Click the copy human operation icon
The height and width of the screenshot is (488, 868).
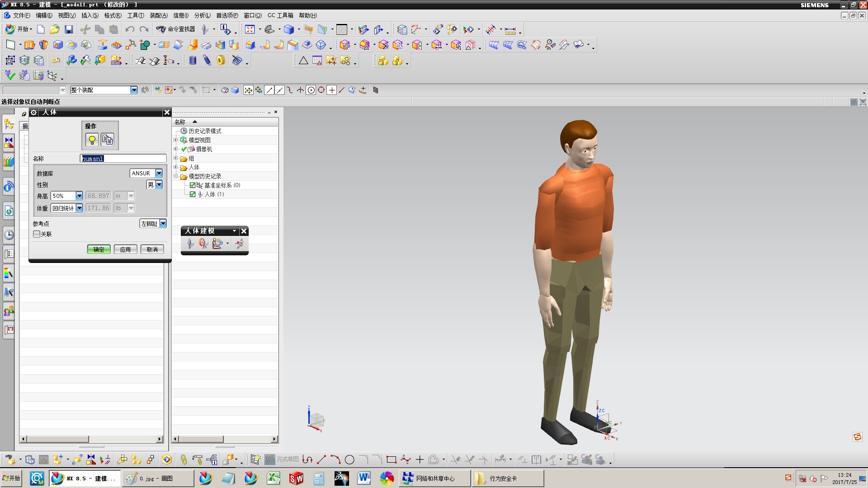[108, 140]
